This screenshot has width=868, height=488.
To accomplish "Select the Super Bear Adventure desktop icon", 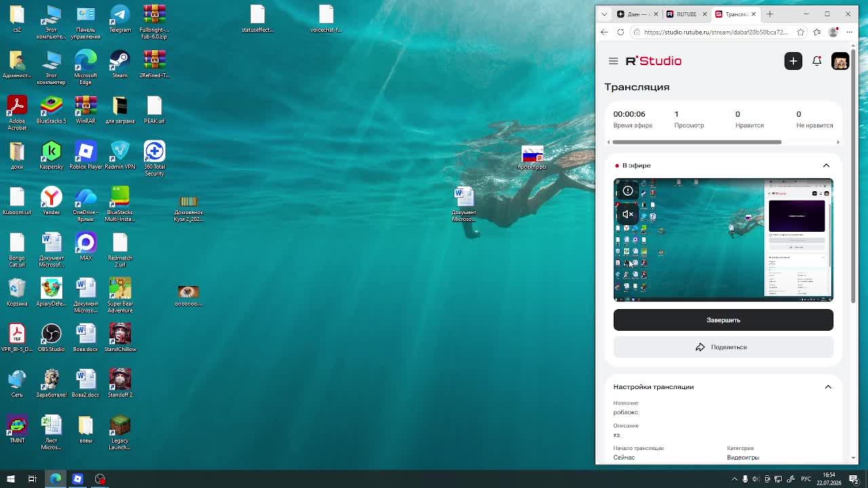I will pyautogui.click(x=120, y=296).
